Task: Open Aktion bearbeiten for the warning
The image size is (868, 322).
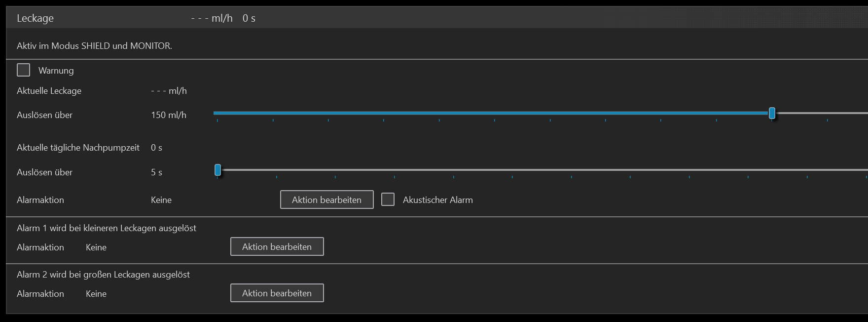Action: click(x=326, y=200)
